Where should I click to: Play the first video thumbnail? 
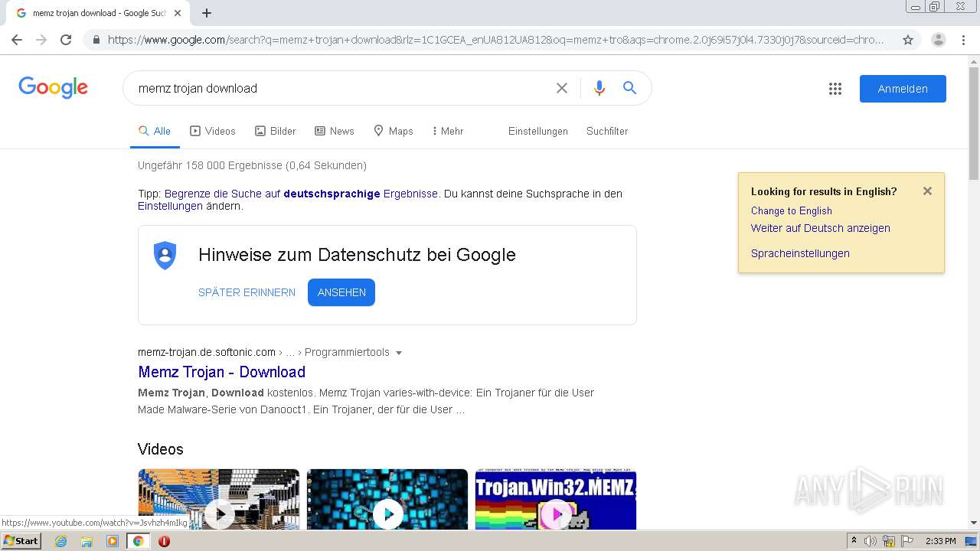219,499
